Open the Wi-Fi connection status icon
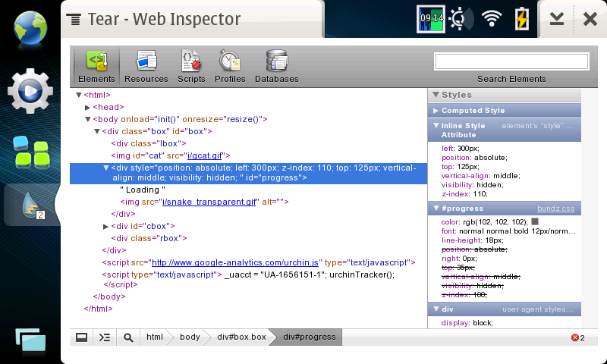607x364 pixels. [492, 18]
